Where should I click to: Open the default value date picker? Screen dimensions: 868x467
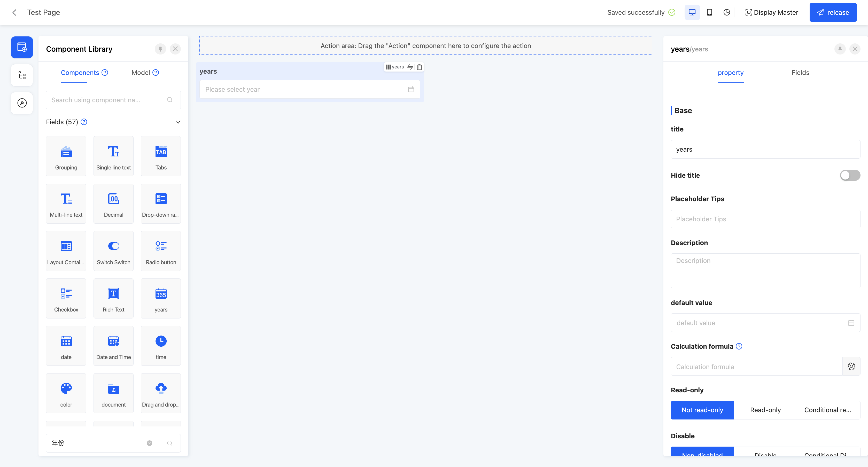point(765,323)
